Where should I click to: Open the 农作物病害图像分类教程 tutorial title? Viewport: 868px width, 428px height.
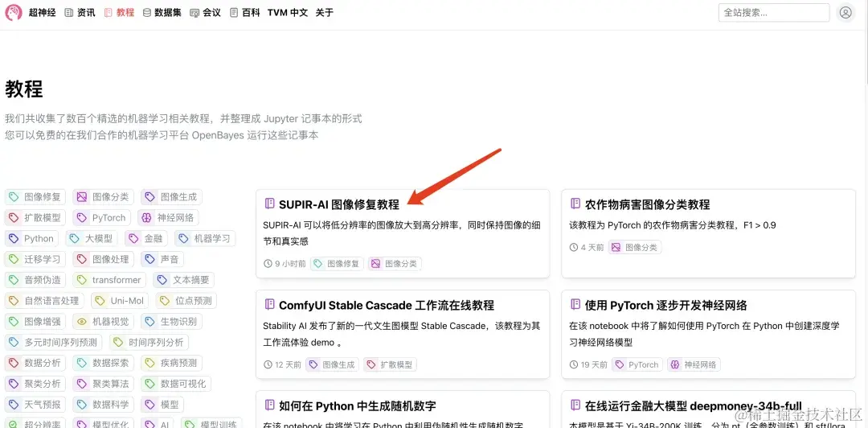click(x=647, y=204)
